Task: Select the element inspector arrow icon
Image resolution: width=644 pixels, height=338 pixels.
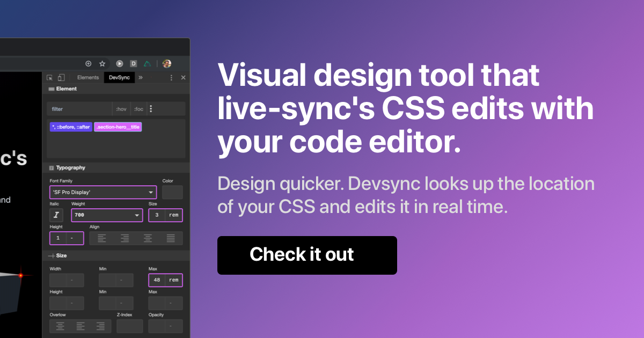Action: point(50,78)
